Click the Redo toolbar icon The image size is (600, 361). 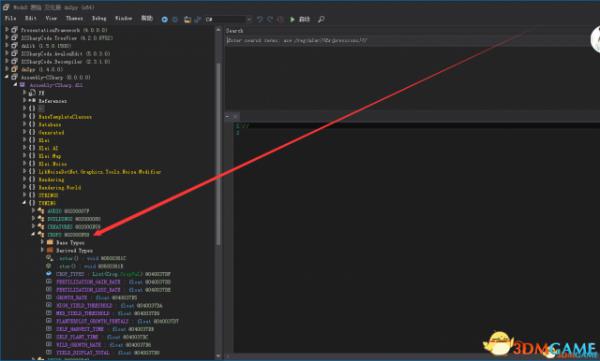pos(270,19)
